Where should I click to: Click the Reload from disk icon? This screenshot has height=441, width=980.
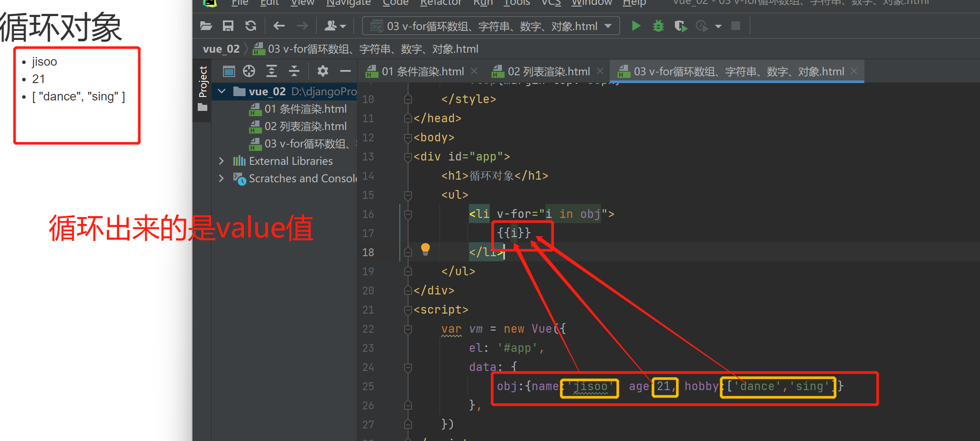[x=251, y=26]
